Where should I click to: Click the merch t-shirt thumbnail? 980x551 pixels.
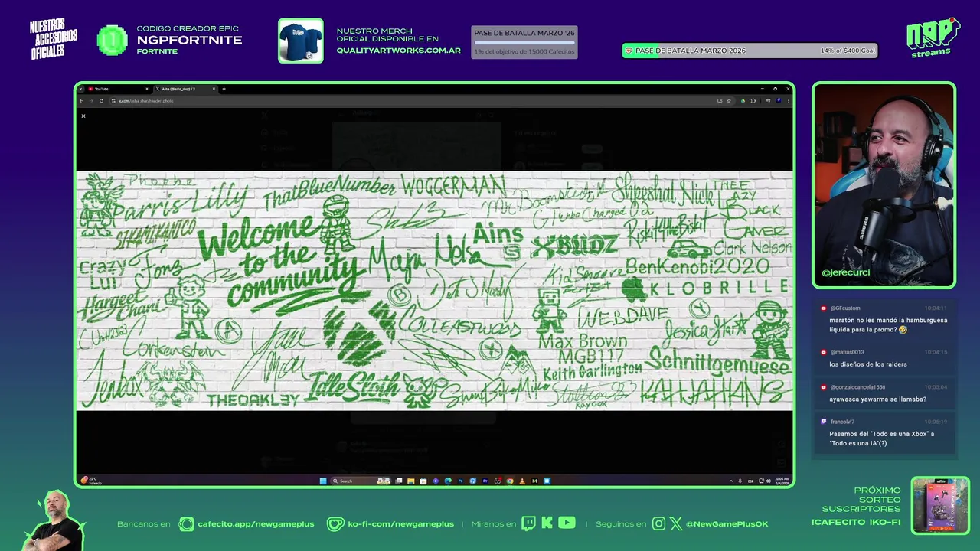pyautogui.click(x=301, y=41)
